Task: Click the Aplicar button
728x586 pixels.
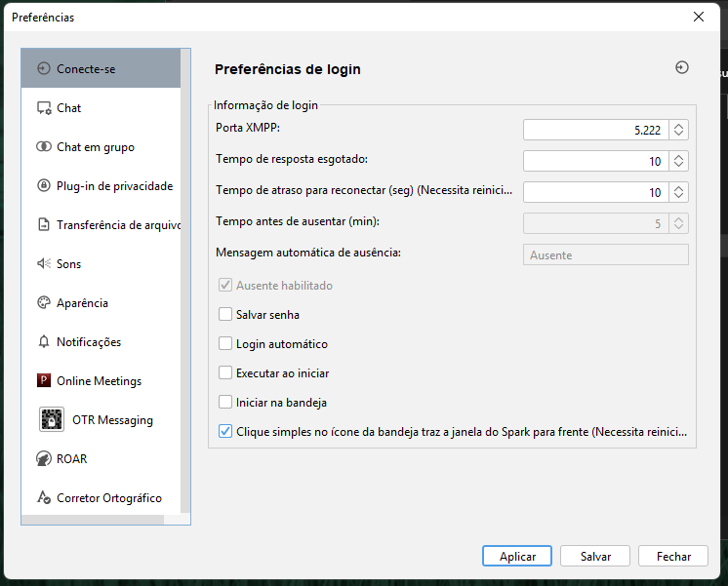Action: 517,556
